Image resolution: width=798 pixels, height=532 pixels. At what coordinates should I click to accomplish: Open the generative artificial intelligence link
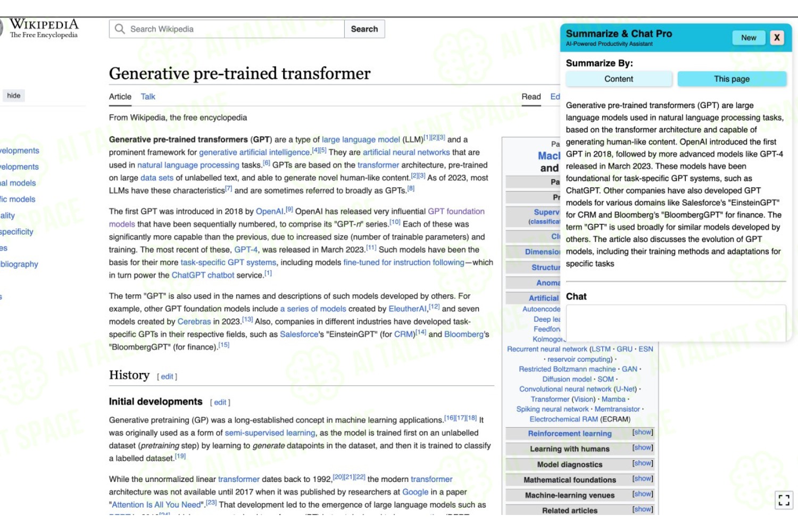click(x=254, y=152)
